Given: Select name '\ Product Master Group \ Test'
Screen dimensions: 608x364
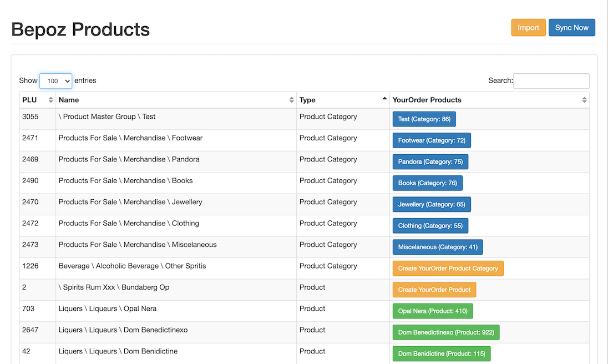Looking at the screenshot, I should pos(107,117).
